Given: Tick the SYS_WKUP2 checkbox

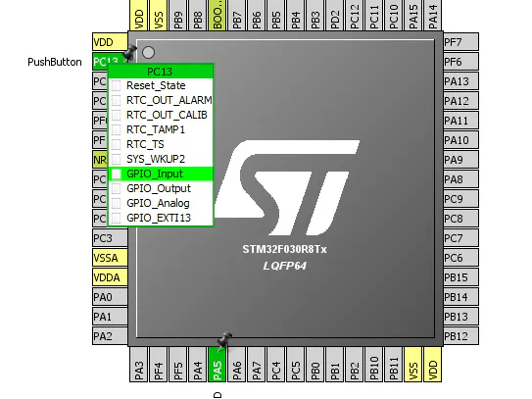Looking at the screenshot, I should 116,159.
